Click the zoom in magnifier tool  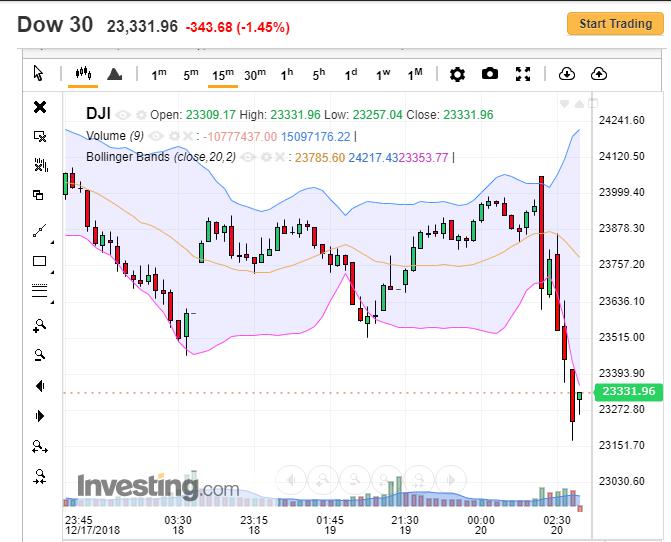click(40, 325)
